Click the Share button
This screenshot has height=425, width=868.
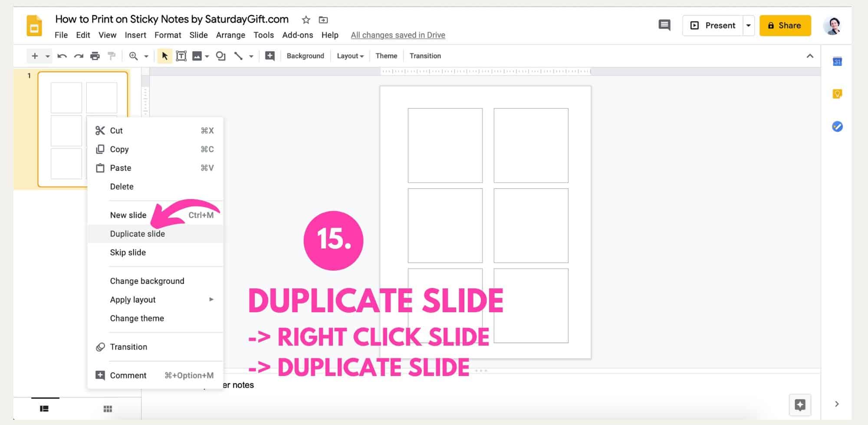(x=785, y=25)
